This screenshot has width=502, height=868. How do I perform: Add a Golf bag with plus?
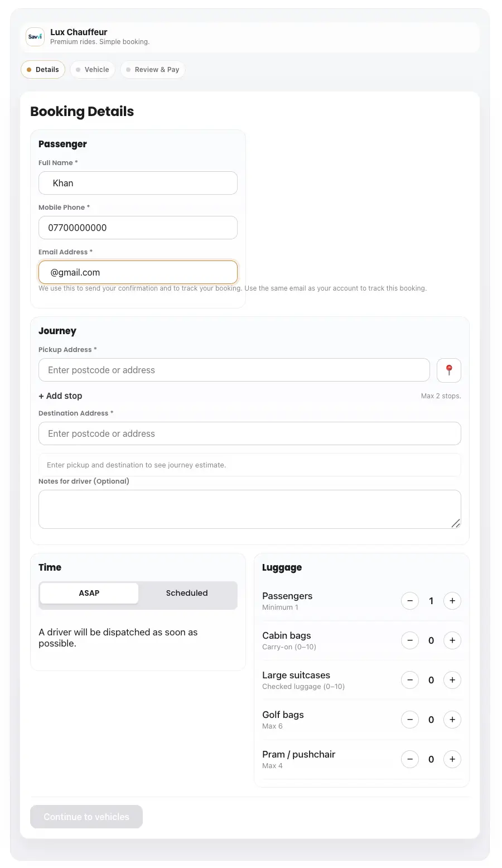452,720
